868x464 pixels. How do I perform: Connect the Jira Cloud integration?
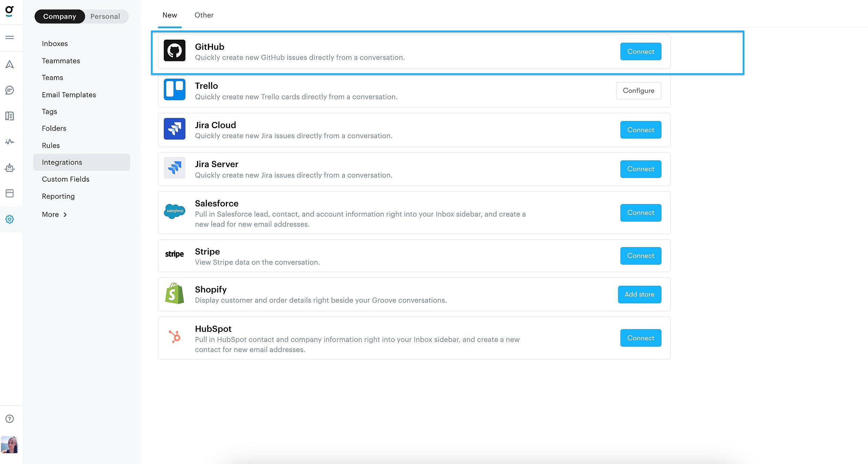[641, 130]
